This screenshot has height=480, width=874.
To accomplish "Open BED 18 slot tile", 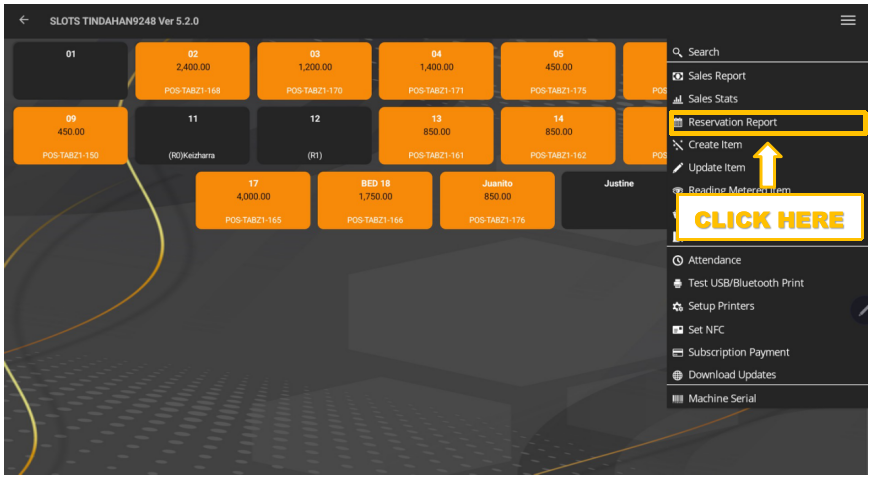I will (x=375, y=200).
